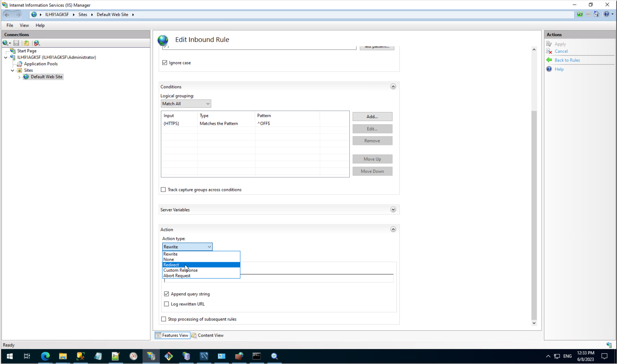
Task: Open Microsoft Edge from the taskbar
Action: click(x=45, y=356)
